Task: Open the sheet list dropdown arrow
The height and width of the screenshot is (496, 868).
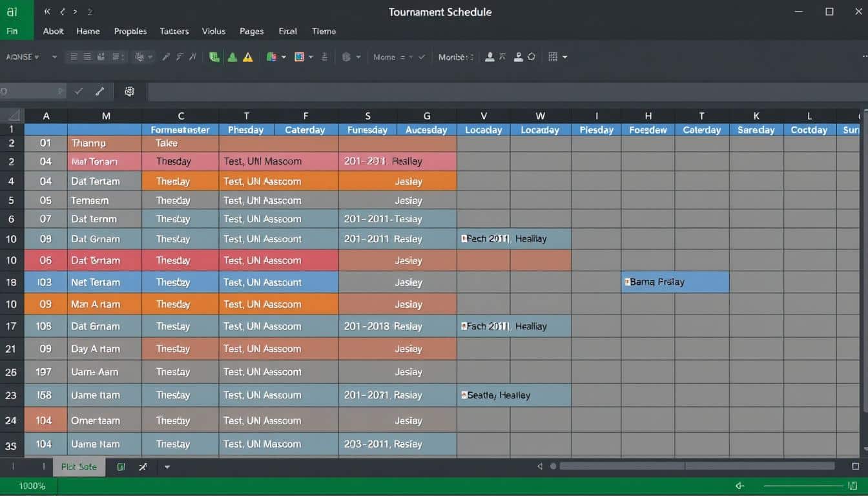Action: click(167, 467)
